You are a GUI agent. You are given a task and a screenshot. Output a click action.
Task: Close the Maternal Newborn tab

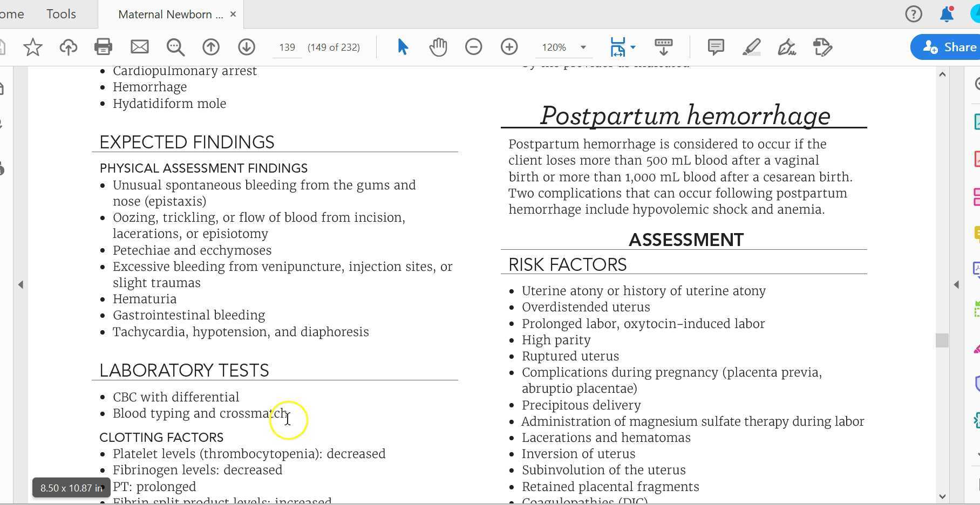pyautogui.click(x=233, y=14)
